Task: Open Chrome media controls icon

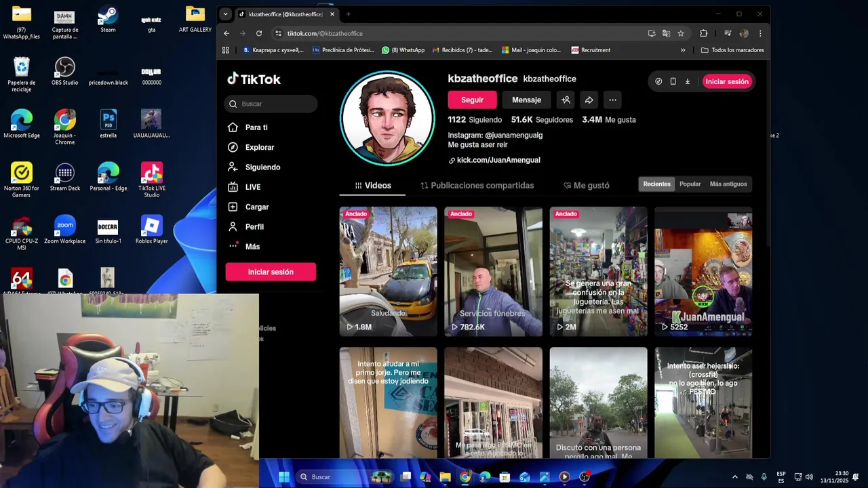Action: [x=728, y=33]
